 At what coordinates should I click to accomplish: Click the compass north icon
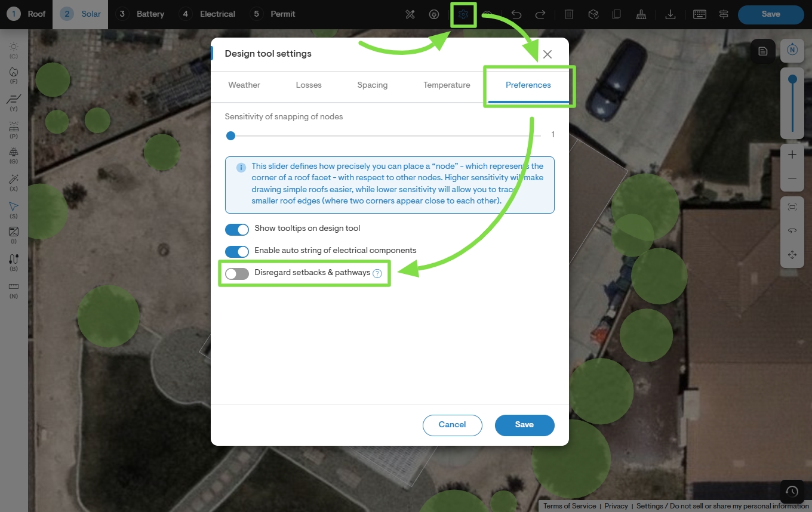point(792,50)
